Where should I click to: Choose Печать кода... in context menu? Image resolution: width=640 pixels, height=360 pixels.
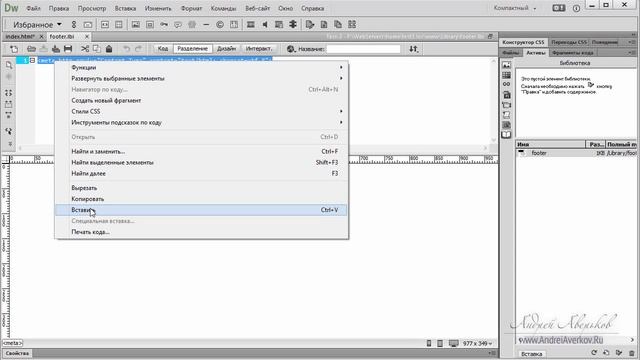(202, 232)
